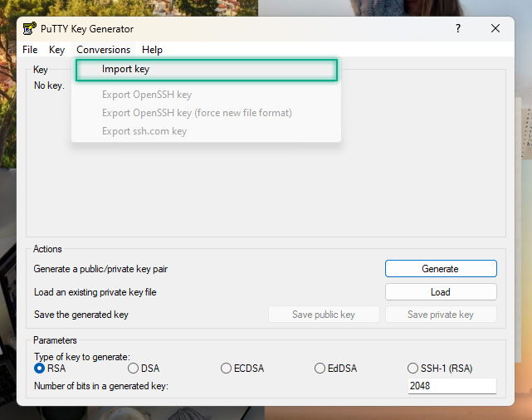Select Export OpenSSH key entry
This screenshot has height=420, width=532.
tap(207, 95)
